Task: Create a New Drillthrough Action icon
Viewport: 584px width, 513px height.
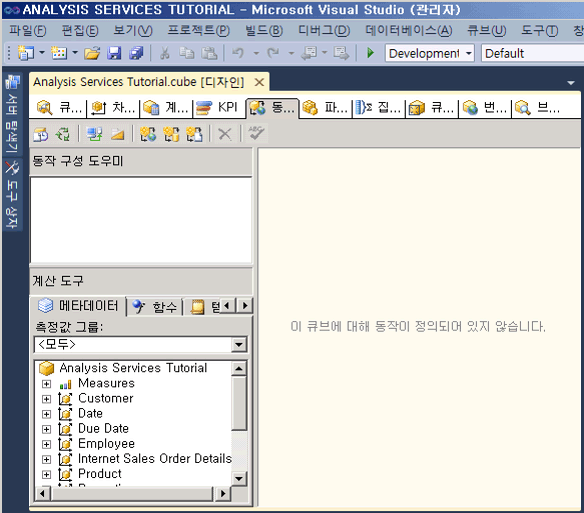Action: [x=171, y=134]
